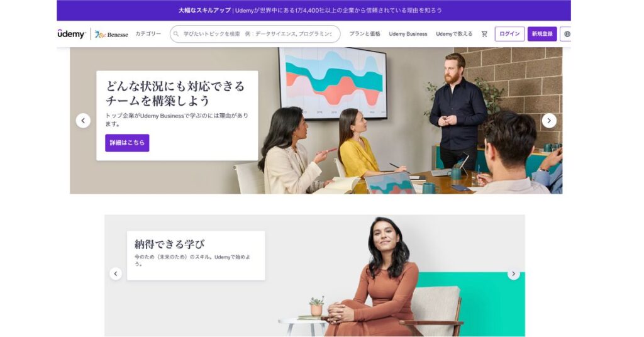Click the Benesse logo
The width and height of the screenshot is (644, 337).
pos(111,35)
